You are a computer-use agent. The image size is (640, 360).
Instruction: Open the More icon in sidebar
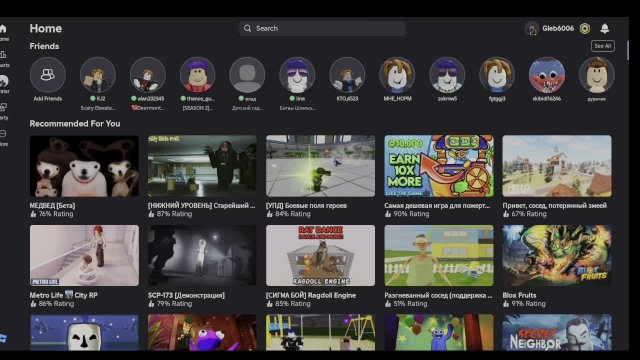[x=3, y=133]
